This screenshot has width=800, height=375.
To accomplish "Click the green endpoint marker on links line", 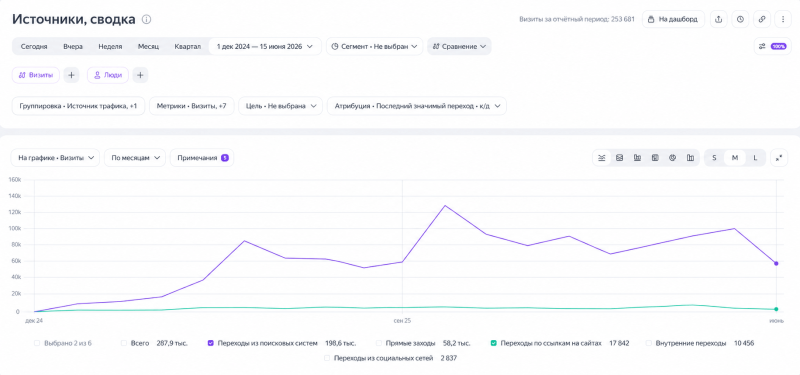I will (x=776, y=309).
